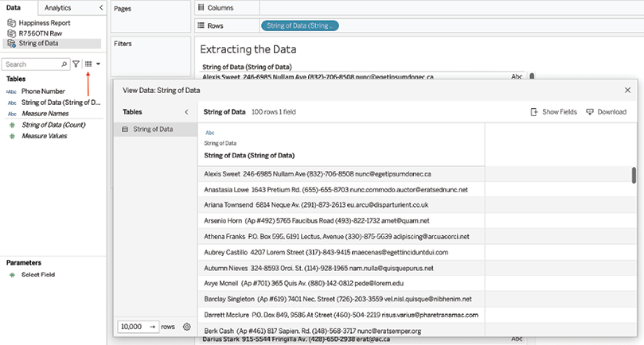The width and height of the screenshot is (644, 345).
Task: Open the field filter funnel icon
Action: pyautogui.click(x=76, y=64)
